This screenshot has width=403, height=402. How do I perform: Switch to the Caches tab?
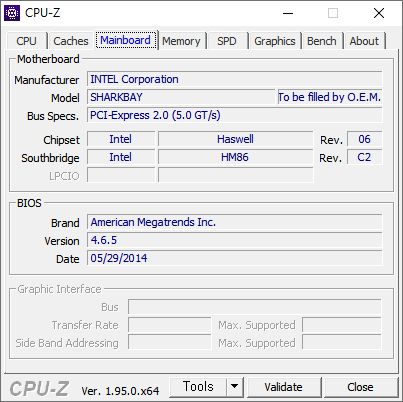coord(71,41)
